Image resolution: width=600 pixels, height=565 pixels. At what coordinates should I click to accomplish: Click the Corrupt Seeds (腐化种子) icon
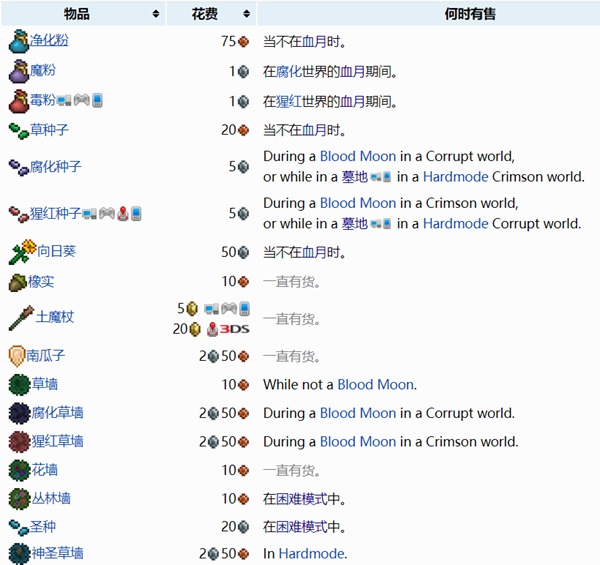[19, 168]
